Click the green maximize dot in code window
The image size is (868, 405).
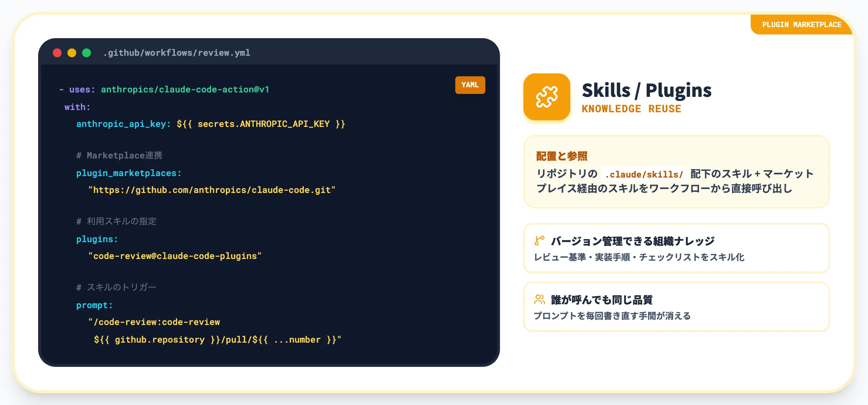point(87,53)
